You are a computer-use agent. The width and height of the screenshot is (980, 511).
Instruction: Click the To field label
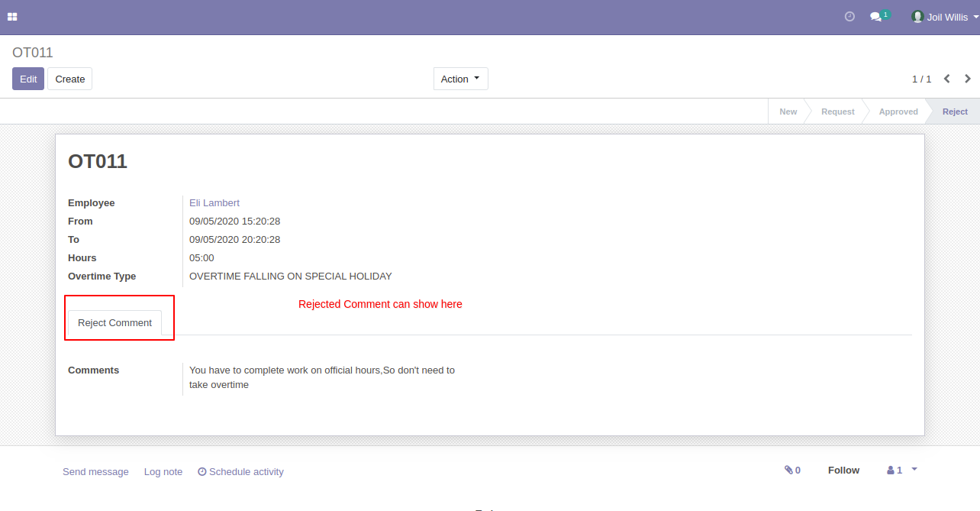pos(74,240)
